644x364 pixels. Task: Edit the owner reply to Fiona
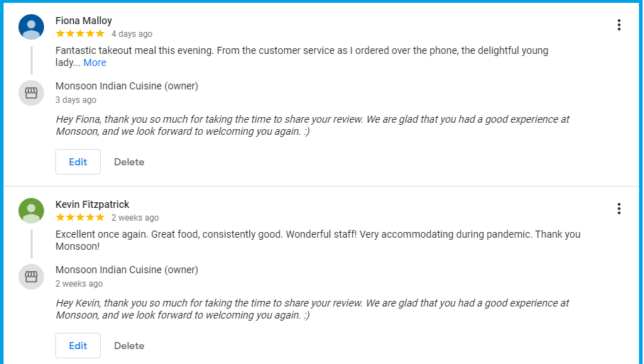click(x=78, y=162)
